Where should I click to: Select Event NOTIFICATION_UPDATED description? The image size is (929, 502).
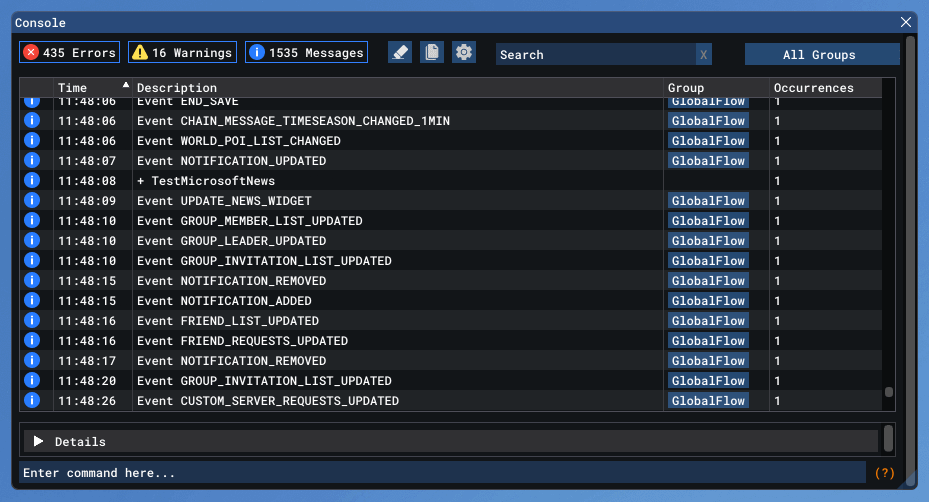232,161
